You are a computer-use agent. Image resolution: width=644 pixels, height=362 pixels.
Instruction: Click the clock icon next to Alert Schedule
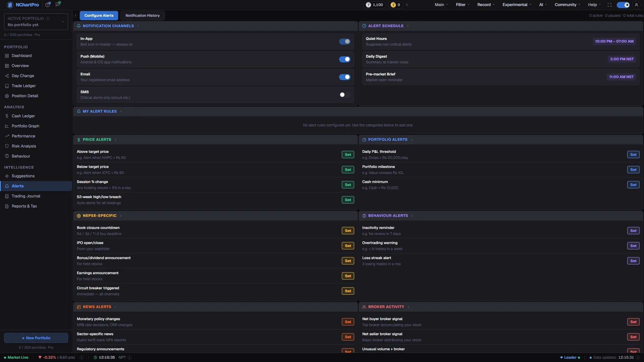pos(364,26)
